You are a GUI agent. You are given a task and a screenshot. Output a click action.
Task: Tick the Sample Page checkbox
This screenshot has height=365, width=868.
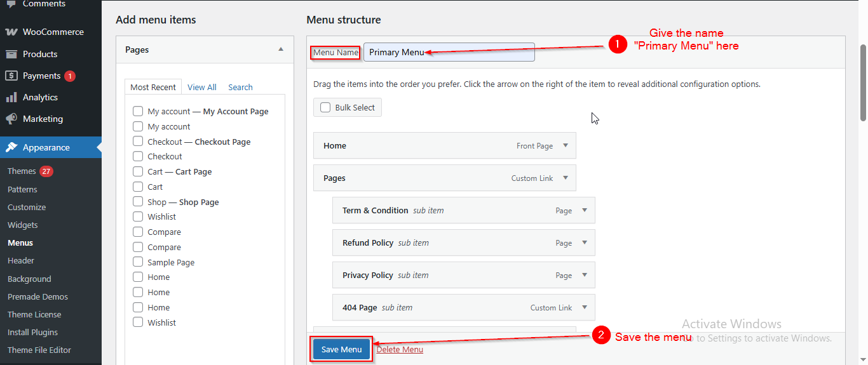[138, 262]
